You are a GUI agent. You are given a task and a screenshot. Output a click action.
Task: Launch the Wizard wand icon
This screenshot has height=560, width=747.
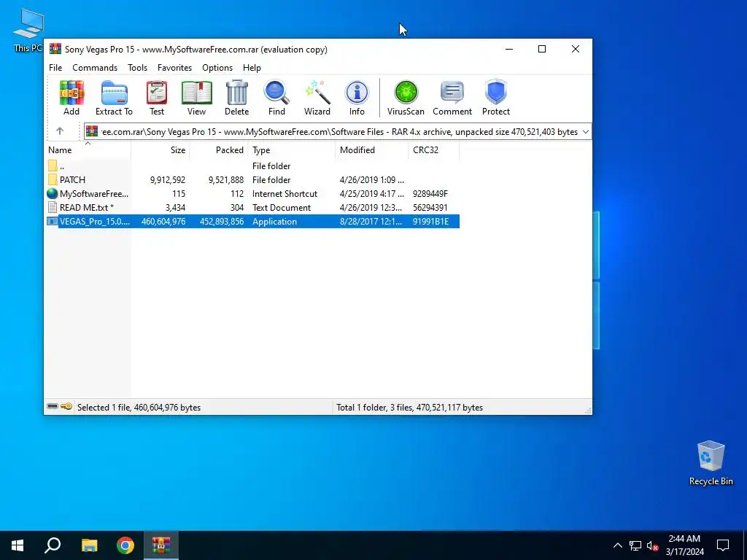tap(317, 93)
